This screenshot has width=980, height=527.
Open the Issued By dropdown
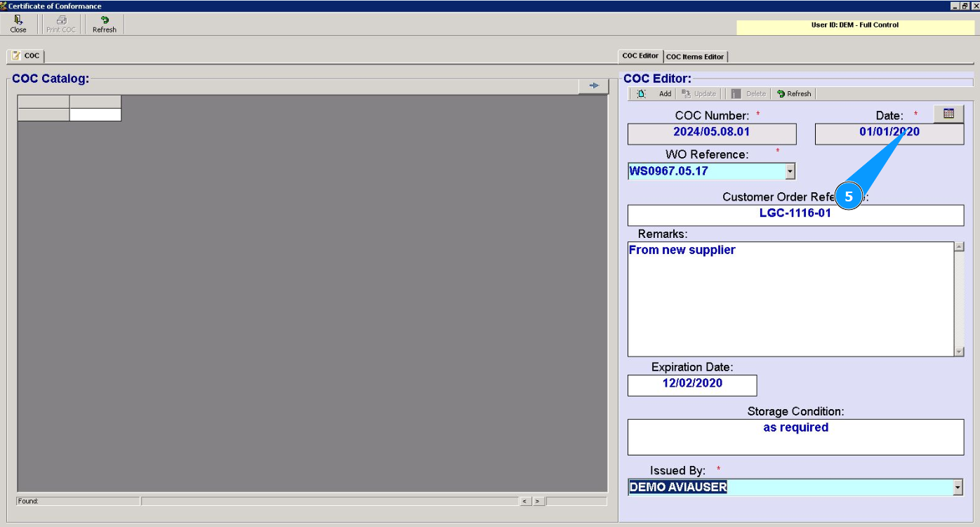click(x=958, y=488)
